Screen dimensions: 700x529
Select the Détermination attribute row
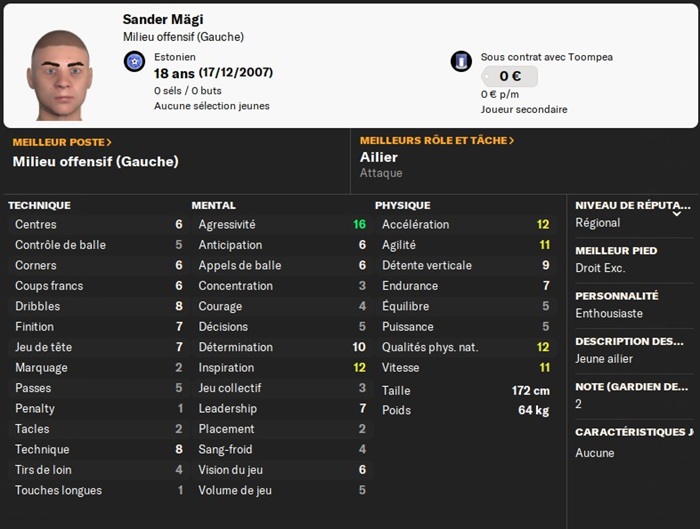click(x=282, y=347)
